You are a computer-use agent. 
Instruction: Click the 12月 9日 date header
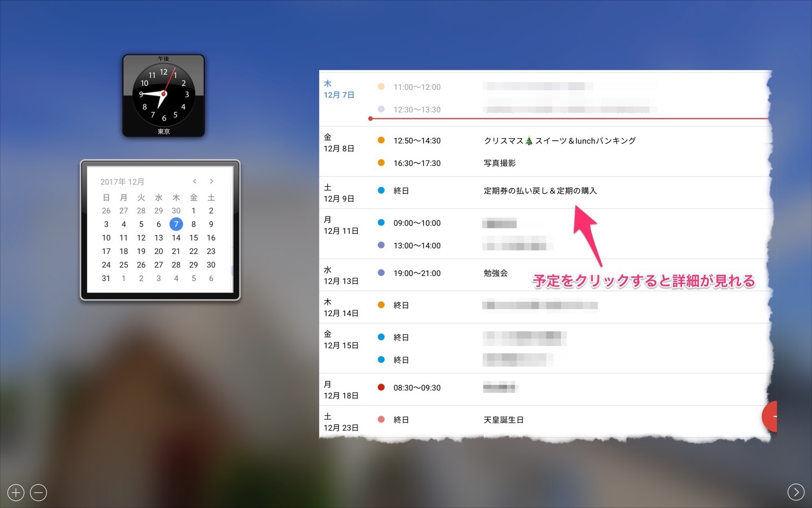tap(339, 199)
